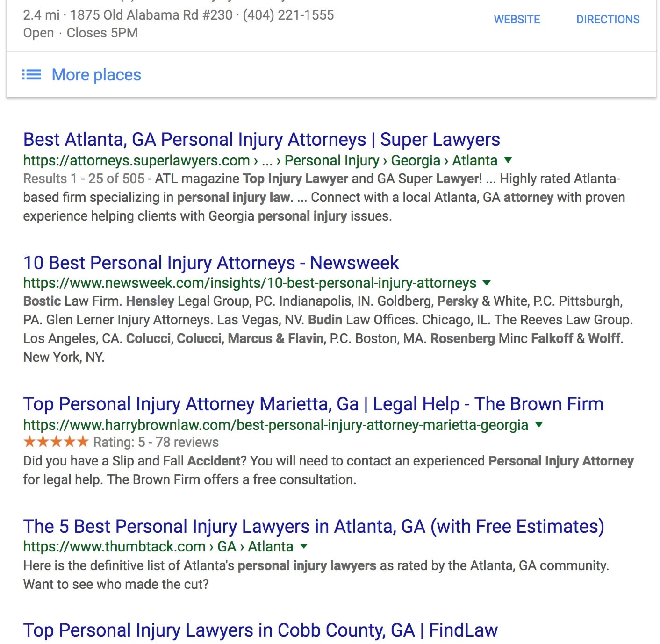Open 10 Best Personal Injury Attorneys Newsweek result
Image resolution: width=660 pixels, height=644 pixels.
point(211,263)
